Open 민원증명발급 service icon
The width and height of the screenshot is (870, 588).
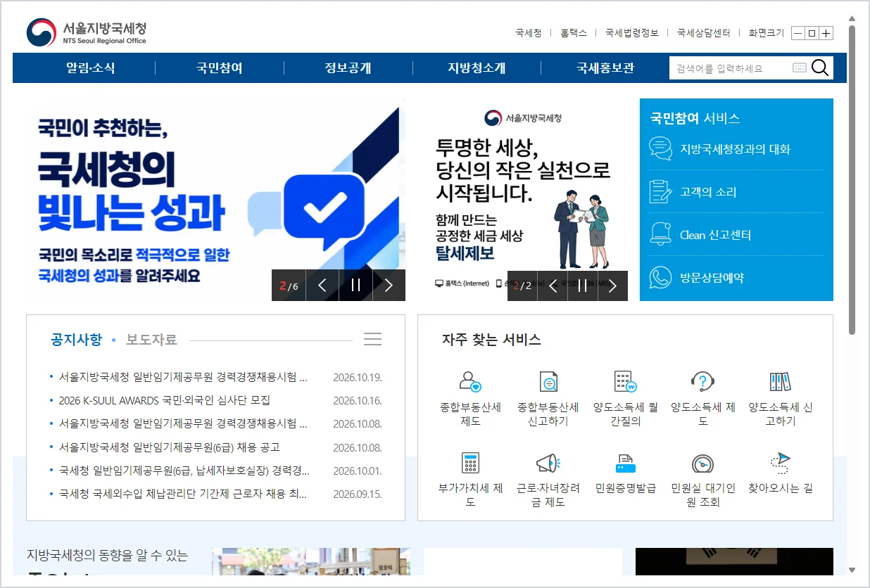[625, 463]
